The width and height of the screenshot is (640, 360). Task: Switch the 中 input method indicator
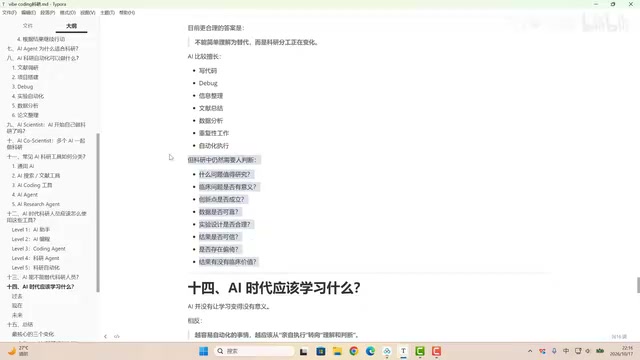[566, 351]
